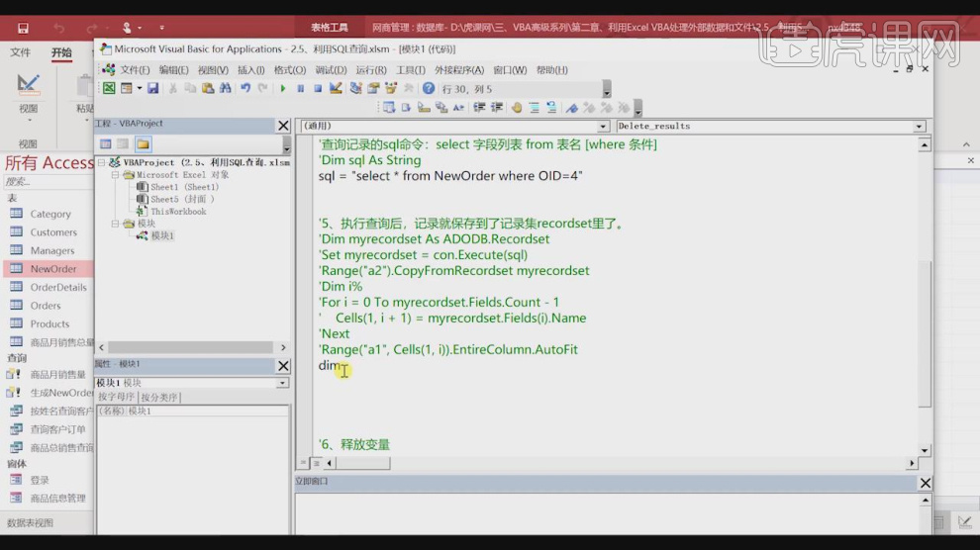Toggle Design Mode icon

pyautogui.click(x=336, y=89)
